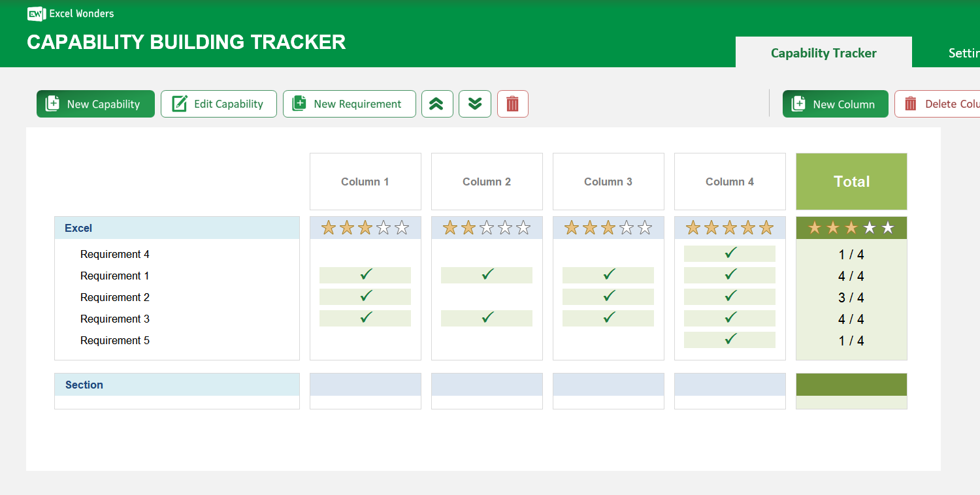
Task: Switch to the Capability Tracker tab
Action: 823,52
